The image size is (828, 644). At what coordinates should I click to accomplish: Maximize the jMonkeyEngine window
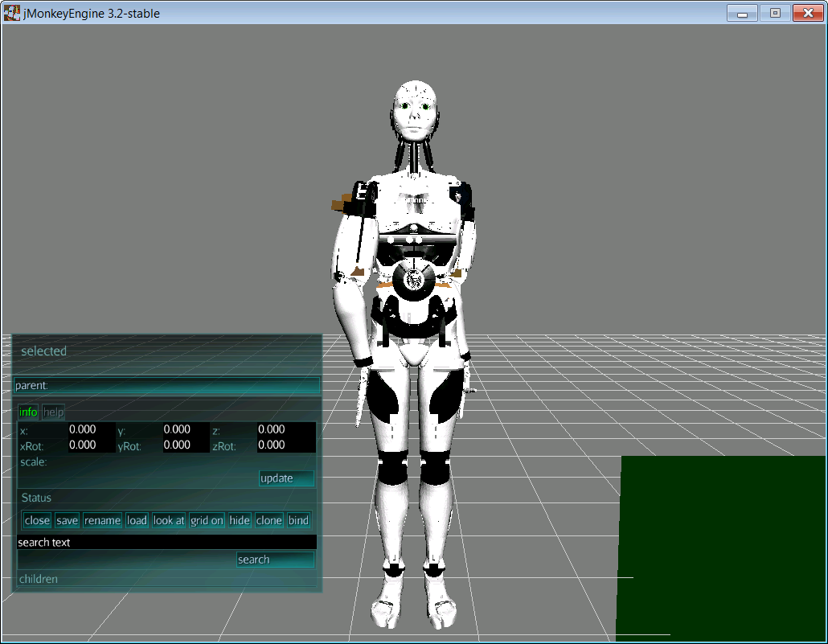[x=775, y=13]
